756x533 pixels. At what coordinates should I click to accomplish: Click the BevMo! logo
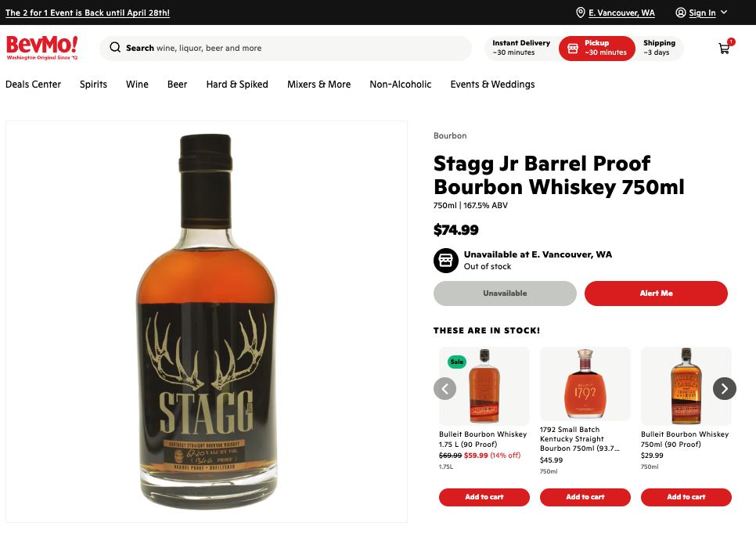click(42, 48)
